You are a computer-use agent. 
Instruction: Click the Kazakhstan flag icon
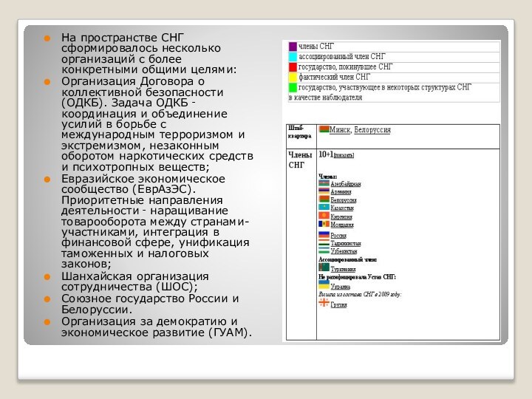coord(324,208)
